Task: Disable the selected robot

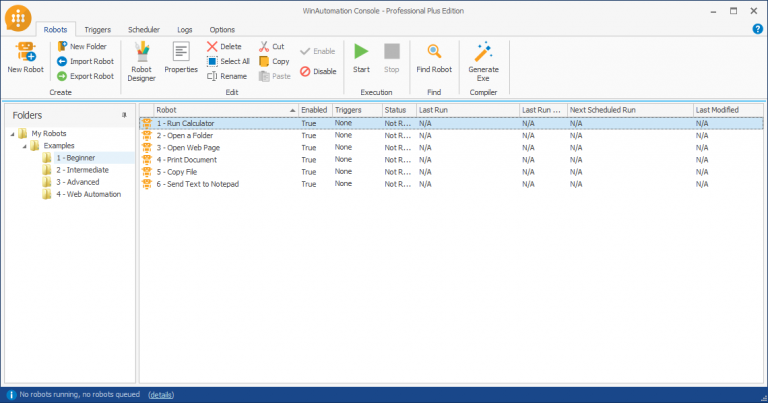Action: coord(318,71)
